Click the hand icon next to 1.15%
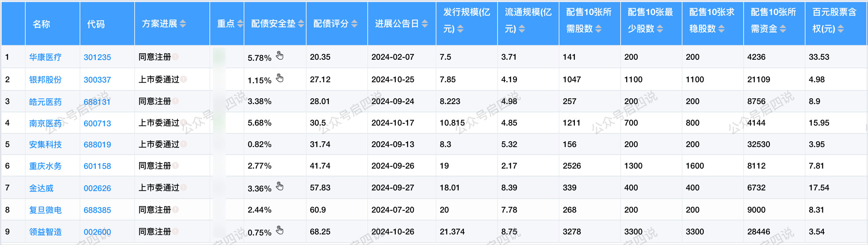The image size is (868, 245). click(x=280, y=78)
